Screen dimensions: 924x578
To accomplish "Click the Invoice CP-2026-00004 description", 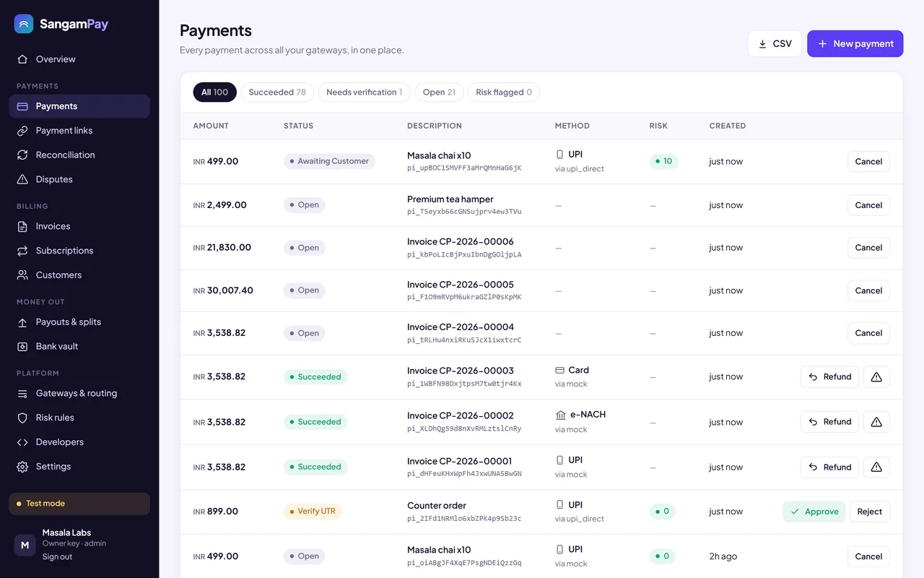I will click(x=461, y=327).
